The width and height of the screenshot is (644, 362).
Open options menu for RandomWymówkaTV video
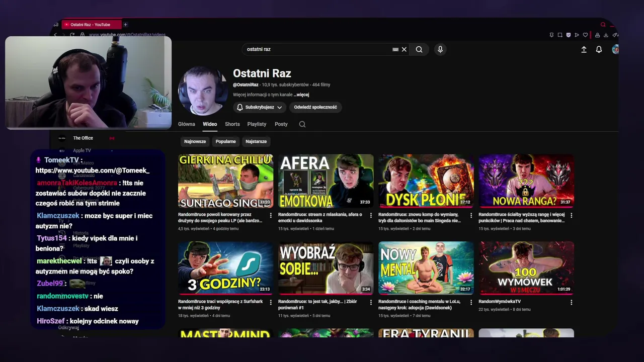571,303
